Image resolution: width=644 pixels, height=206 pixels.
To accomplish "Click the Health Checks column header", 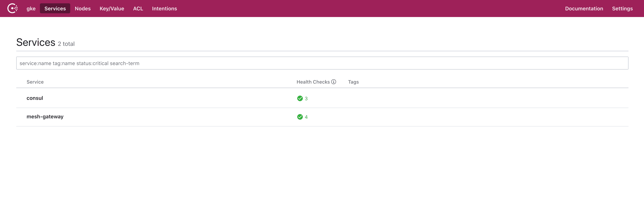I will coord(313,82).
